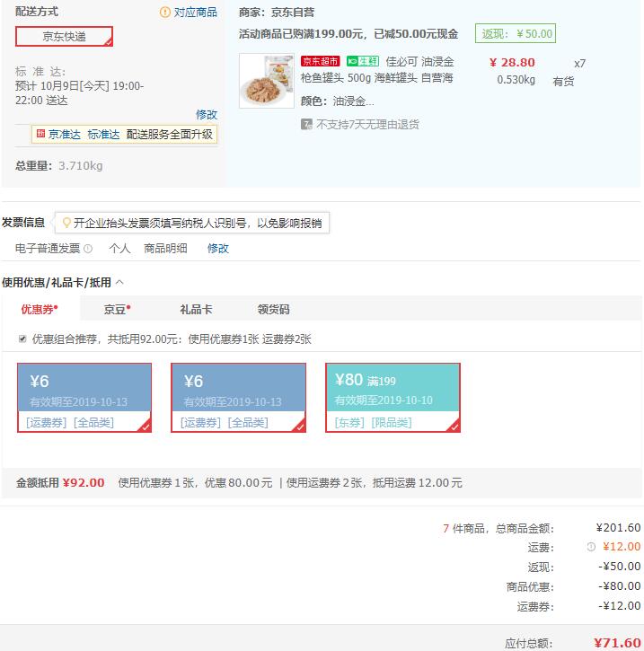Switch to the 领货码 tab

273,309
